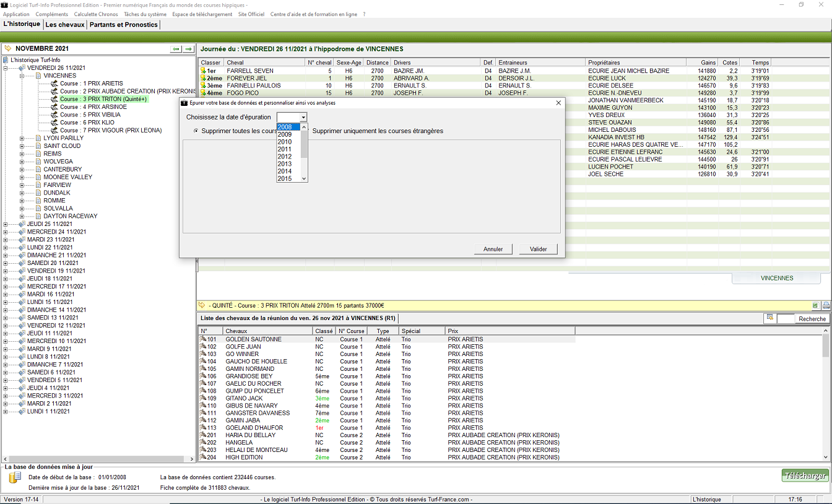Click the horse icon for Course 1 PRIX ARIETIS
The height and width of the screenshot is (504, 832).
(54, 83)
